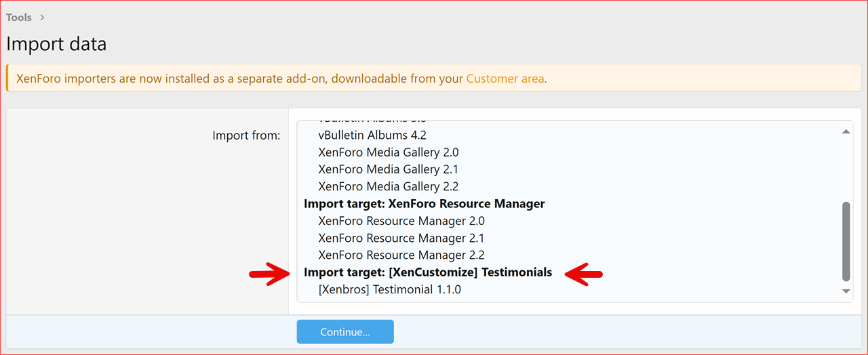Select XenForo Media Gallery 2.0
The width and height of the screenshot is (868, 355).
388,152
